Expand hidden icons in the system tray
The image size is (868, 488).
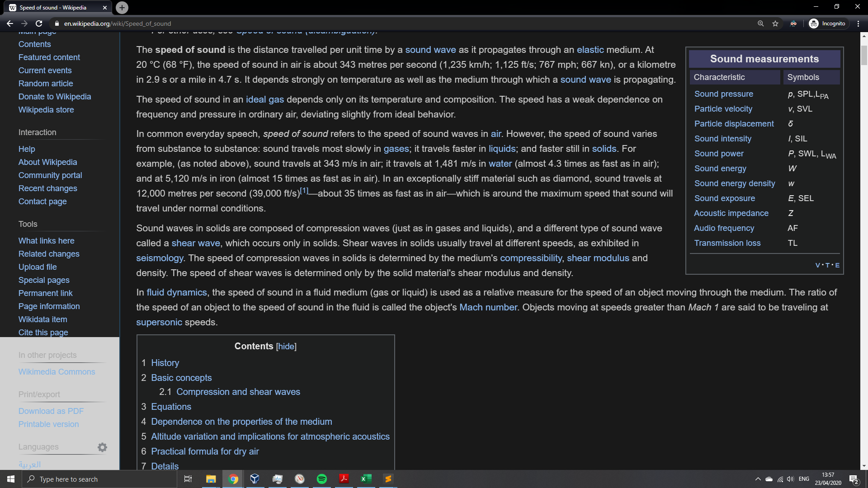(x=758, y=479)
